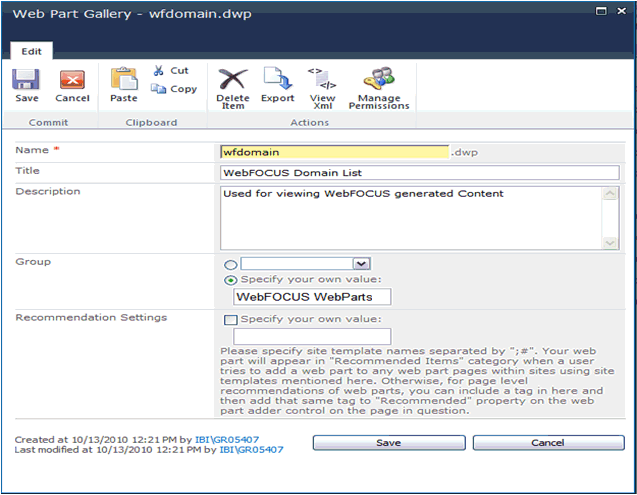
Task: Select Group 'Specify your own value' radio button
Action: (x=229, y=280)
